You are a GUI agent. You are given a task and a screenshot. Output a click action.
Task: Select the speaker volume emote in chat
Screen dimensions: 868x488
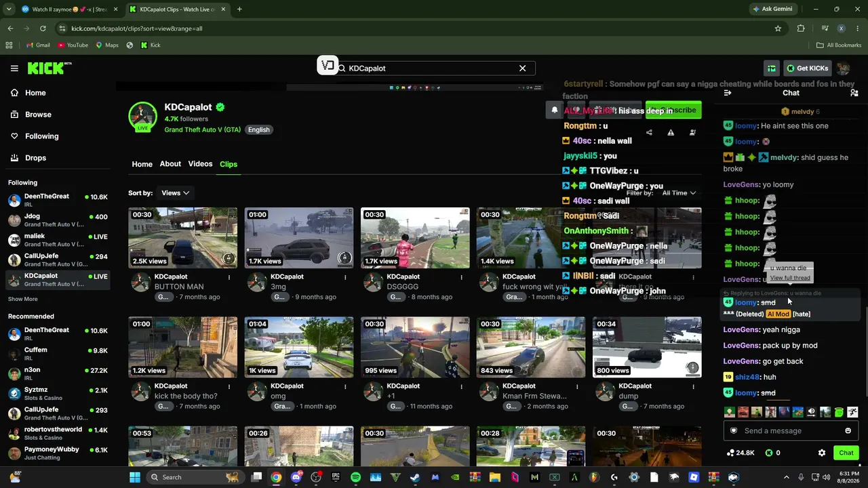point(811,412)
